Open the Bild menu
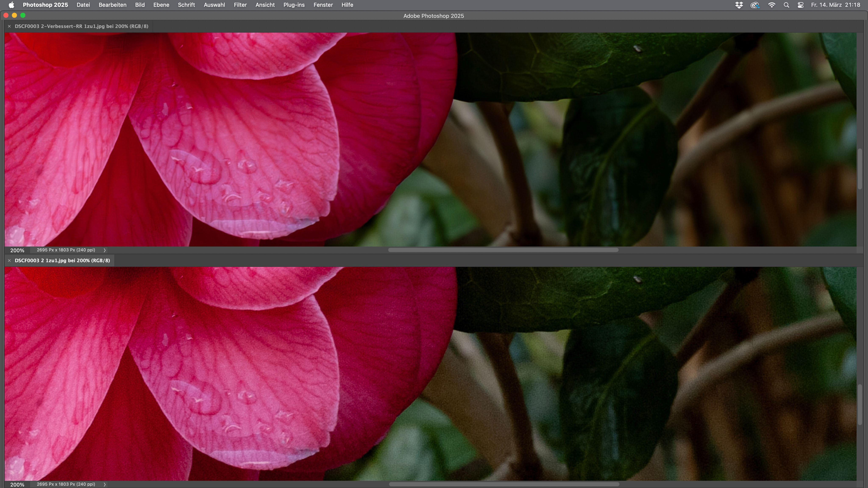The image size is (868, 488). 140,5
